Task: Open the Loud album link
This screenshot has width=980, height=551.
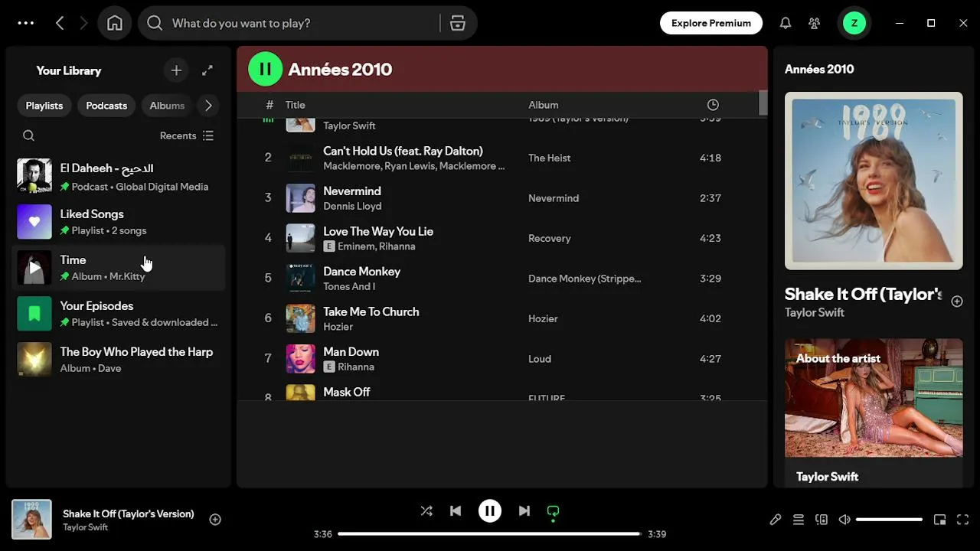Action: (540, 359)
